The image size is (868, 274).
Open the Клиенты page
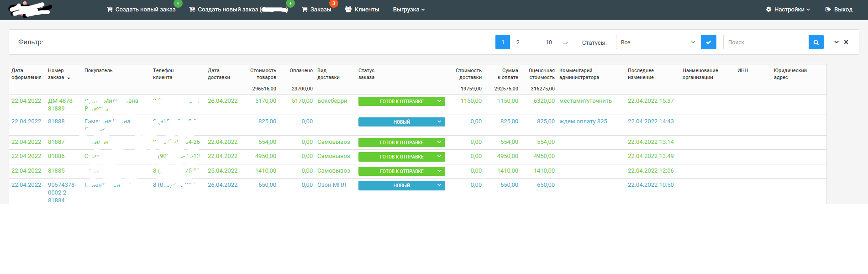click(362, 10)
